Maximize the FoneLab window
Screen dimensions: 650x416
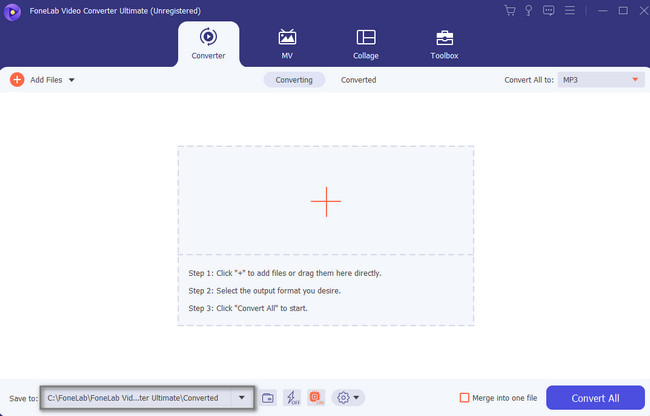623,10
